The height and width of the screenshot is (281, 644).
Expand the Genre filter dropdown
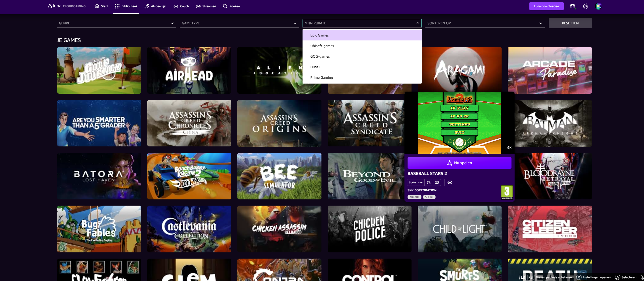pos(116,23)
